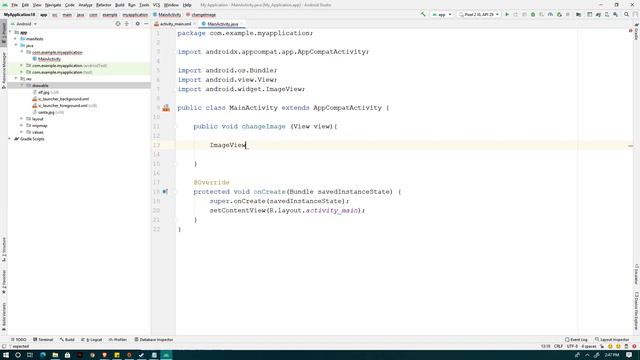
Task: Select ic_launcher_foreground.xml file
Action: coord(62,105)
